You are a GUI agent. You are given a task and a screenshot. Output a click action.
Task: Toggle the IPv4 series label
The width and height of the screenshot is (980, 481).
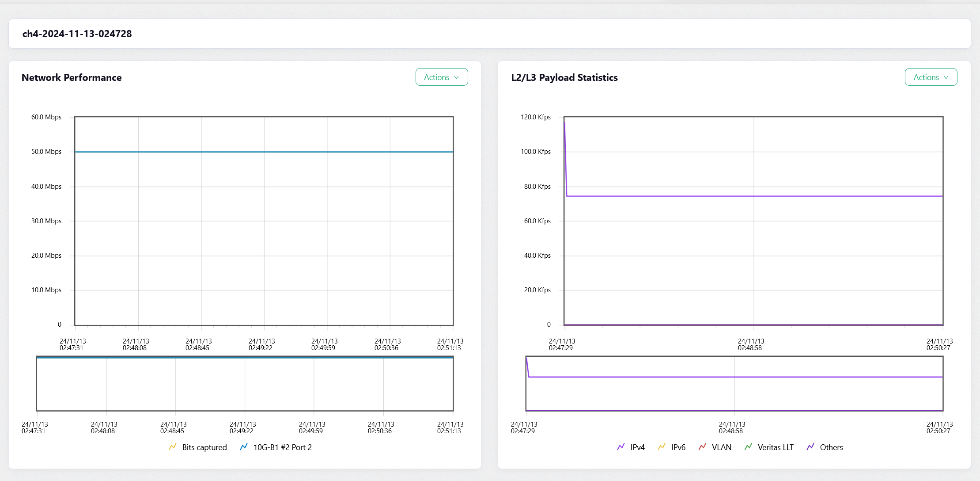(x=637, y=447)
